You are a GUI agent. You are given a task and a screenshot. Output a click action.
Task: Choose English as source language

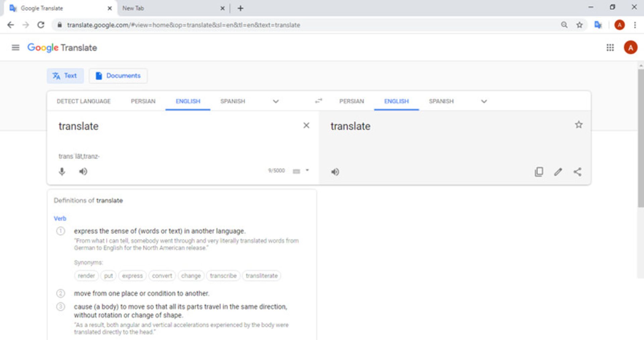[x=188, y=101]
